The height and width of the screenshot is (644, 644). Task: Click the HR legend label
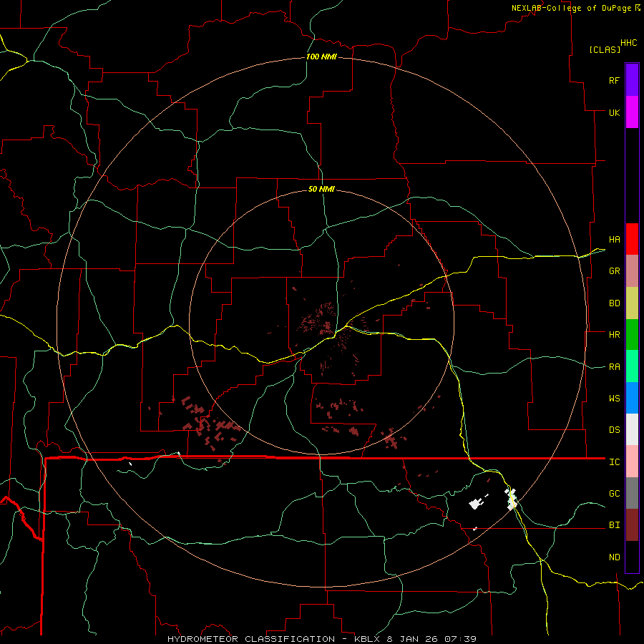tap(614, 335)
